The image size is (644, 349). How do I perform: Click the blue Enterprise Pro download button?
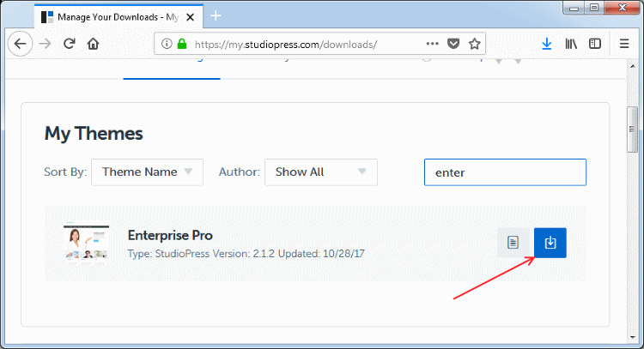pyautogui.click(x=550, y=243)
